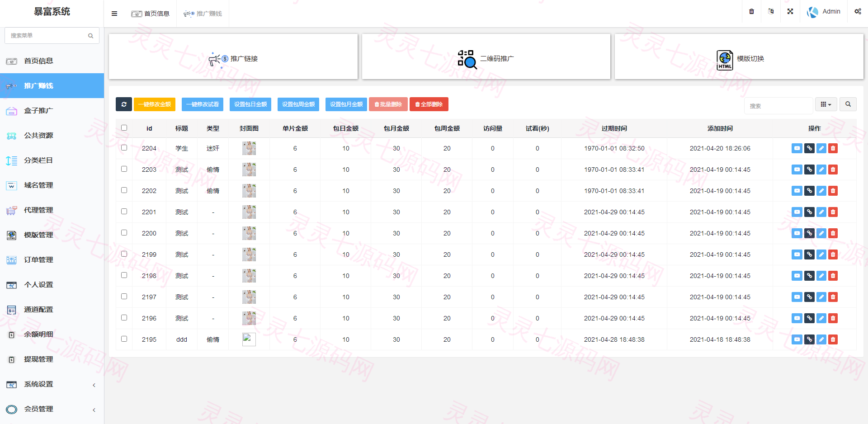Expand the 系统设置 sidebar menu
868x424 pixels.
[52, 384]
